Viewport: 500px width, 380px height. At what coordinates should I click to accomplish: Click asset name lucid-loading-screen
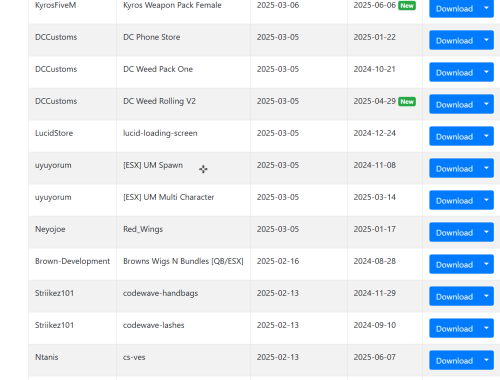[160, 133]
